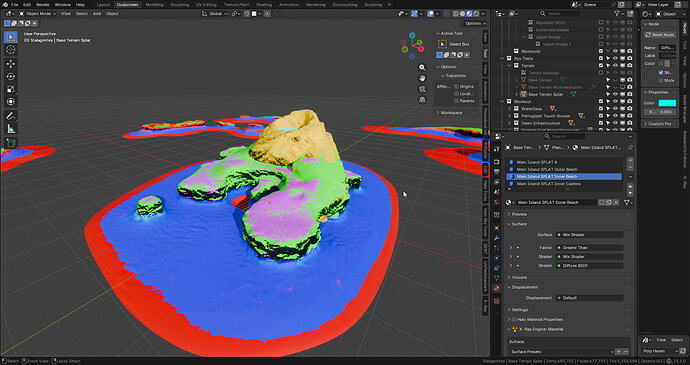This screenshot has width=690, height=365.
Task: Click the Diffuse BSDF shader field
Action: click(x=590, y=266)
